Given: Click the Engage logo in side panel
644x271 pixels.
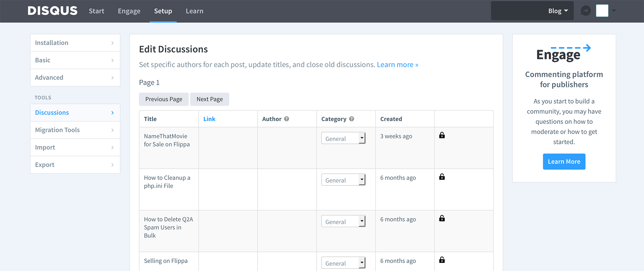Looking at the screenshot, I should click(x=563, y=53).
